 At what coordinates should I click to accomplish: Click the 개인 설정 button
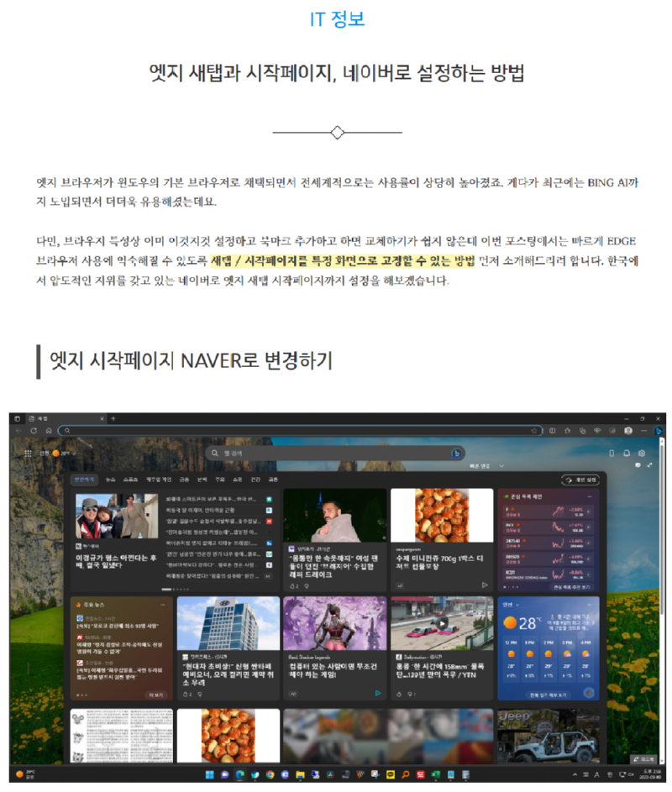pos(580,480)
